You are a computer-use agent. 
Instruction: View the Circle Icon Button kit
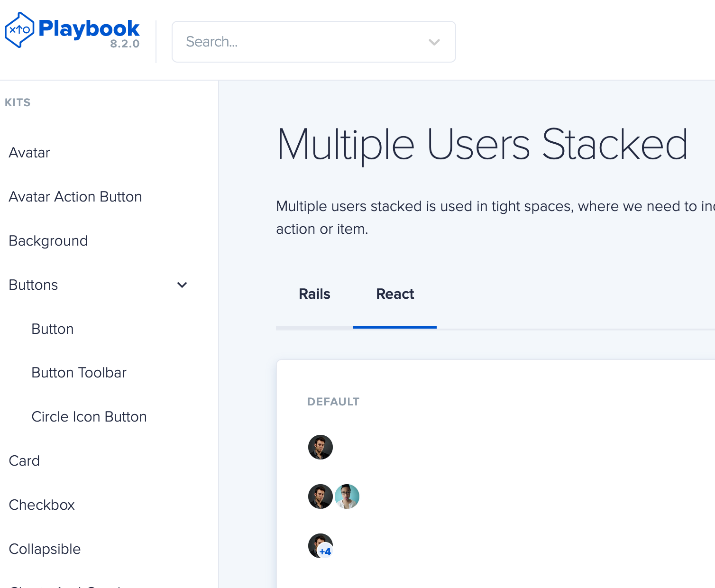click(89, 416)
